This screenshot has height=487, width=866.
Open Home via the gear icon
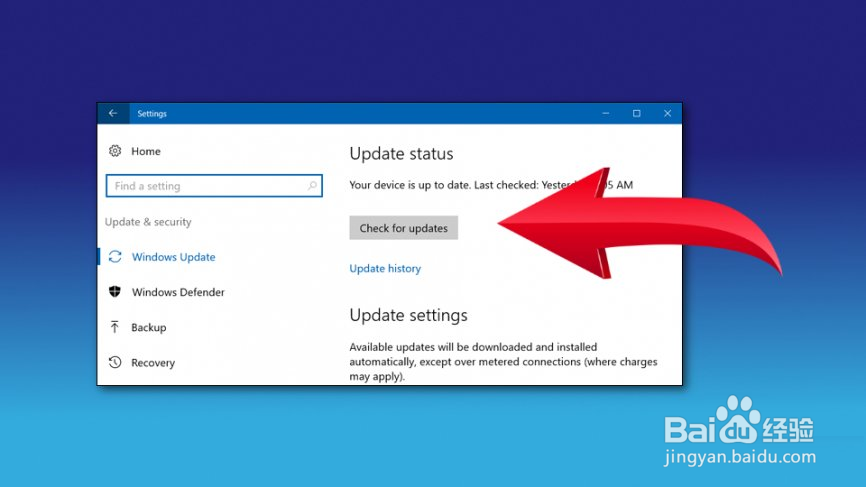[x=115, y=151]
